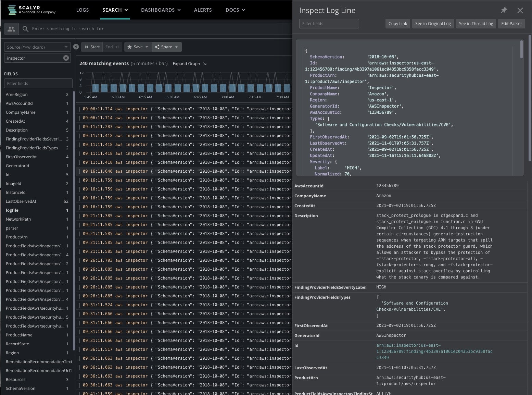Click the team/users icon beside search bar

pos(11,29)
